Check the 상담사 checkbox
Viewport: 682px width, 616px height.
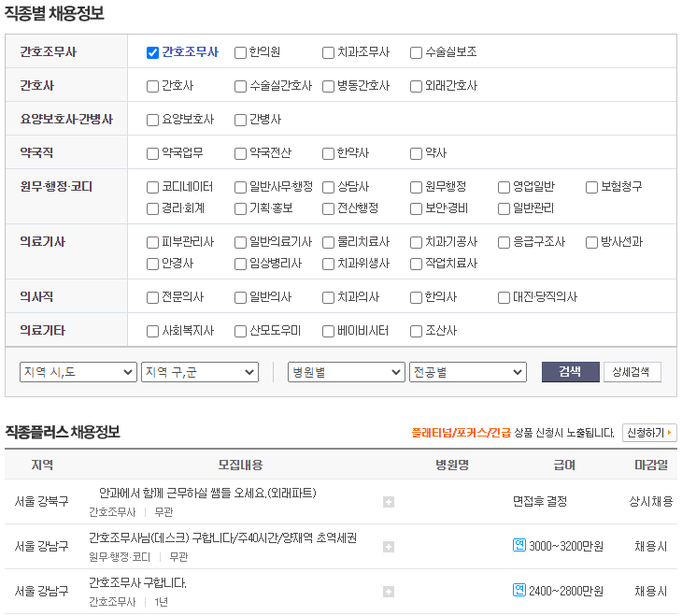point(328,187)
